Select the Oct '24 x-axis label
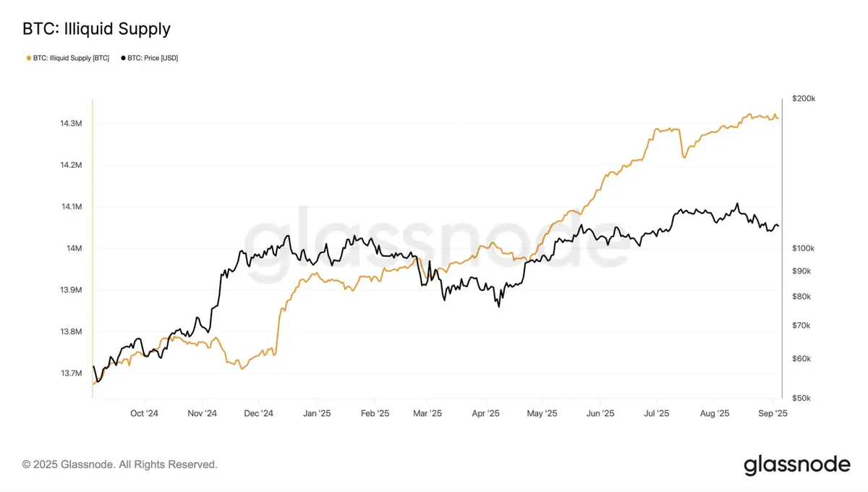This screenshot has height=492, width=868. tap(144, 414)
